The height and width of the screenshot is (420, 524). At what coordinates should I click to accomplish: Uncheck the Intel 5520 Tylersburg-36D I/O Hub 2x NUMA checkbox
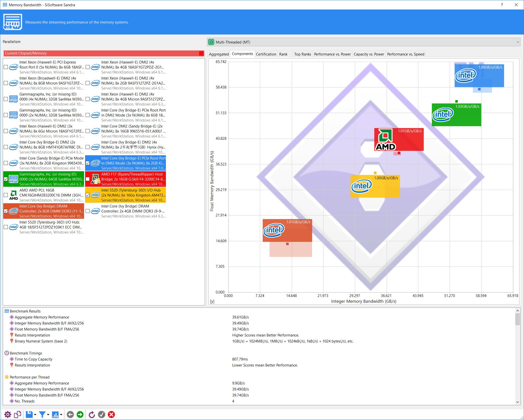[88, 195]
